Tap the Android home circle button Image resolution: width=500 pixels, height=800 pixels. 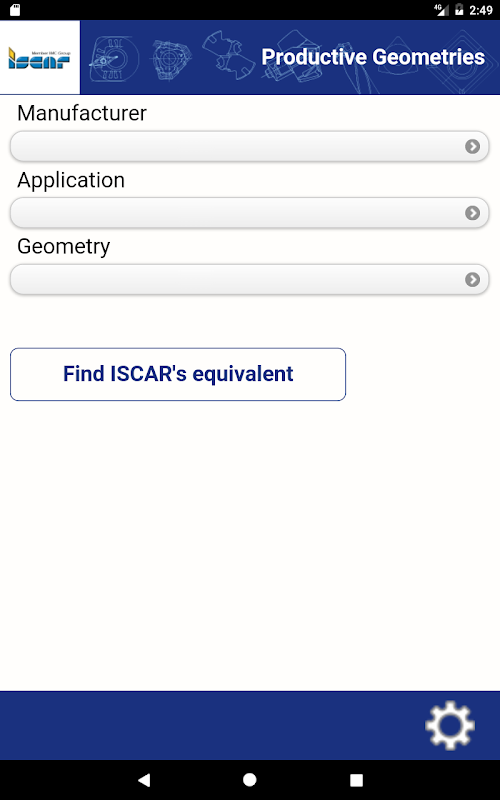249,779
